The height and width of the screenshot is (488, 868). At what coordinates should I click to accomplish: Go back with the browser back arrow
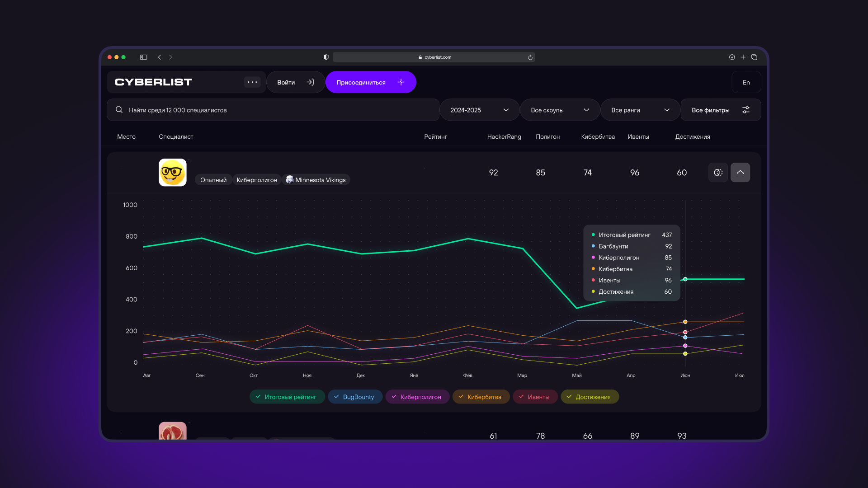tap(160, 57)
